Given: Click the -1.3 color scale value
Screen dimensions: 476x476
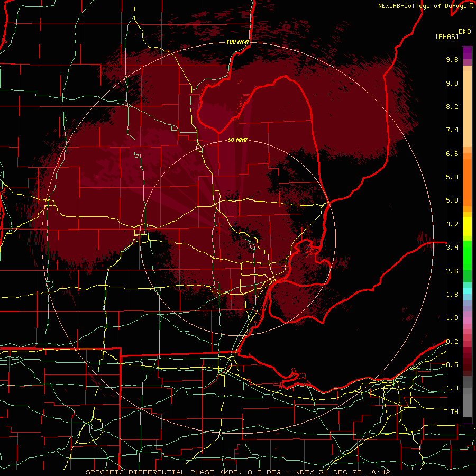Looking at the screenshot, I should [x=450, y=388].
